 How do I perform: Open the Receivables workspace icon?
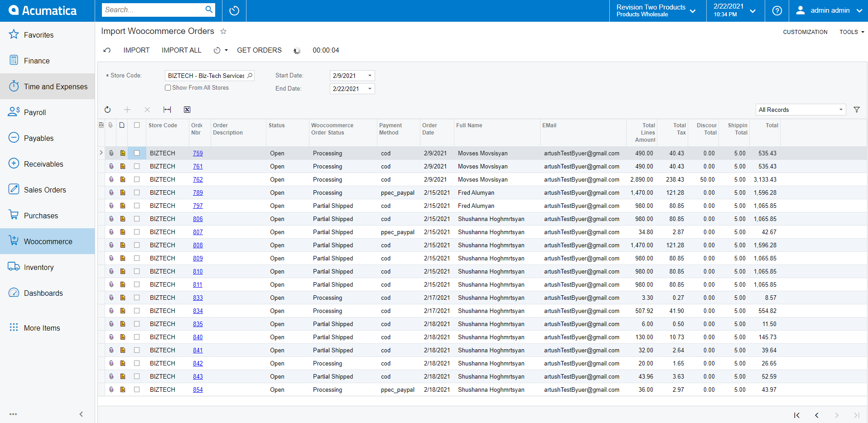click(14, 163)
